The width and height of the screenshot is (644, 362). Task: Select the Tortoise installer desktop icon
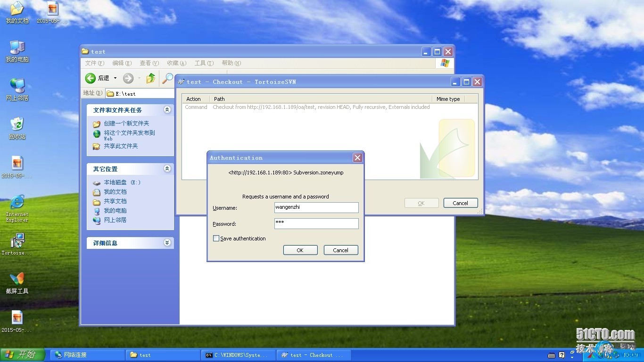[17, 244]
